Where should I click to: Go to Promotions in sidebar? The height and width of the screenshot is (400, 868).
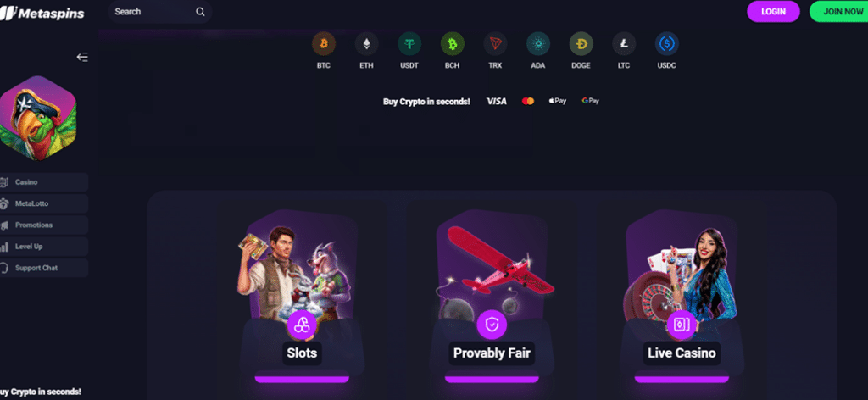(44, 225)
